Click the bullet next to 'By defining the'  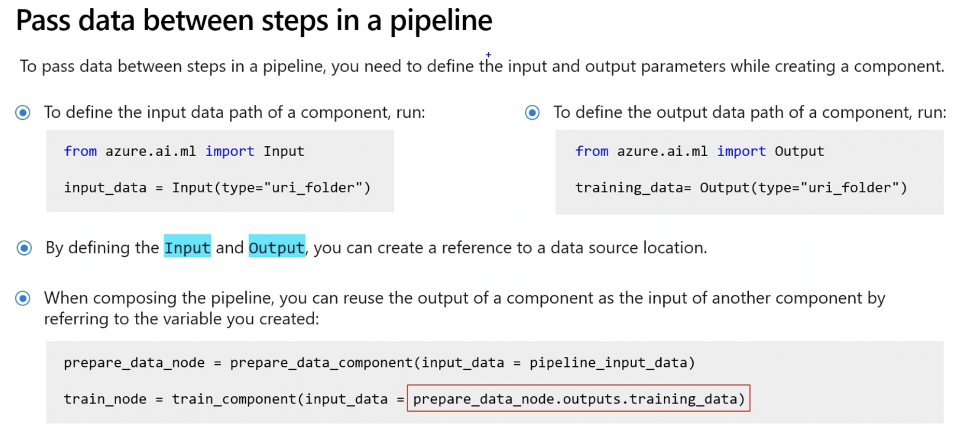coord(24,248)
